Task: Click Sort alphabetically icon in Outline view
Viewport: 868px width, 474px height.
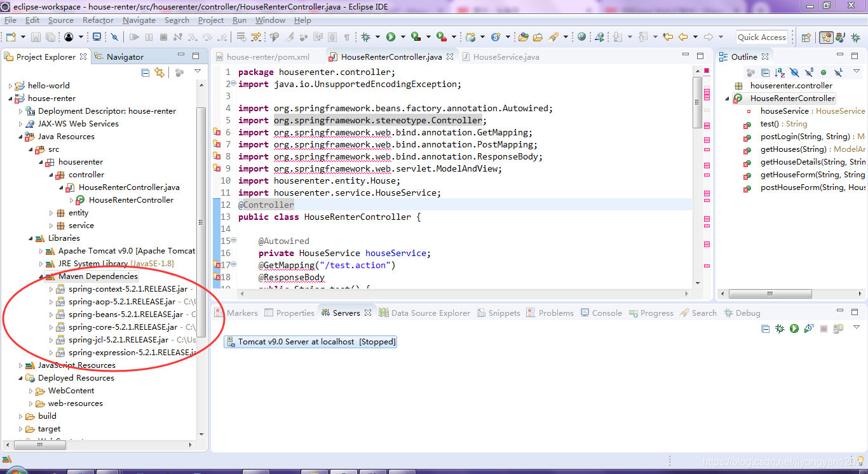Action: 780,72
